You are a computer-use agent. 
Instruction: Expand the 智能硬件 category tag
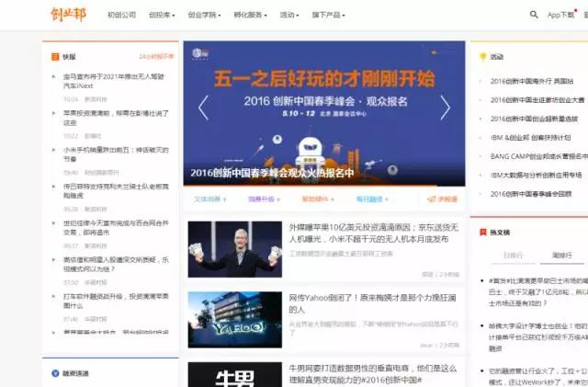318,199
